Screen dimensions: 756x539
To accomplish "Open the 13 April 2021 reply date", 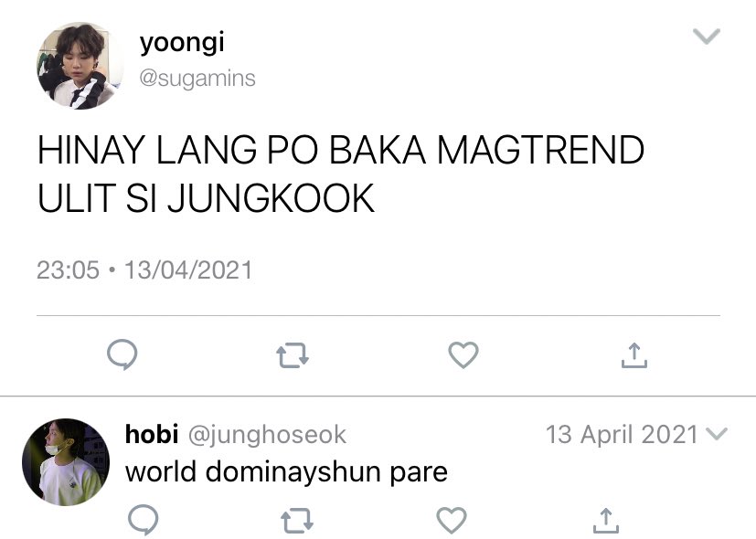I will point(622,435).
